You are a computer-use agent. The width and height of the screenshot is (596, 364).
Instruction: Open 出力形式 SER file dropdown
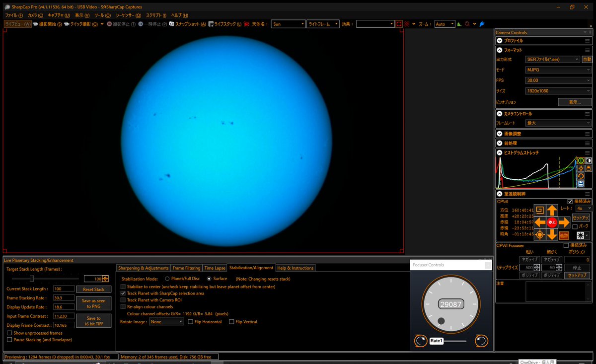(x=552, y=59)
